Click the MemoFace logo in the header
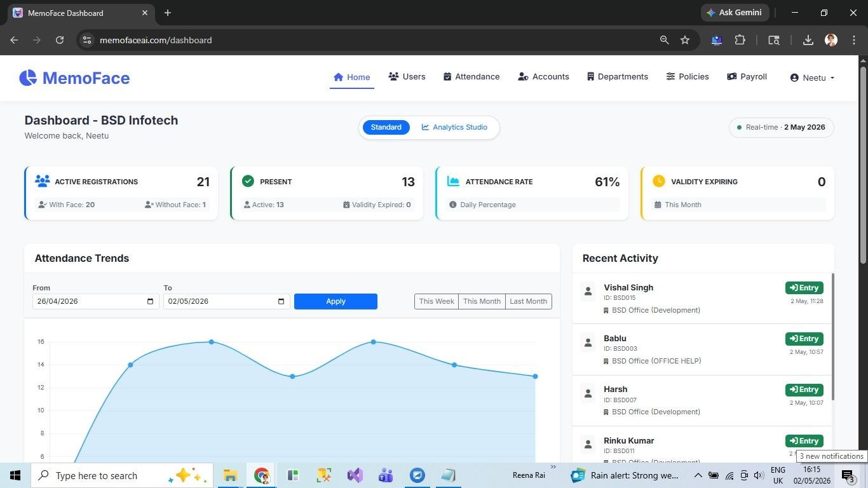 74,78
